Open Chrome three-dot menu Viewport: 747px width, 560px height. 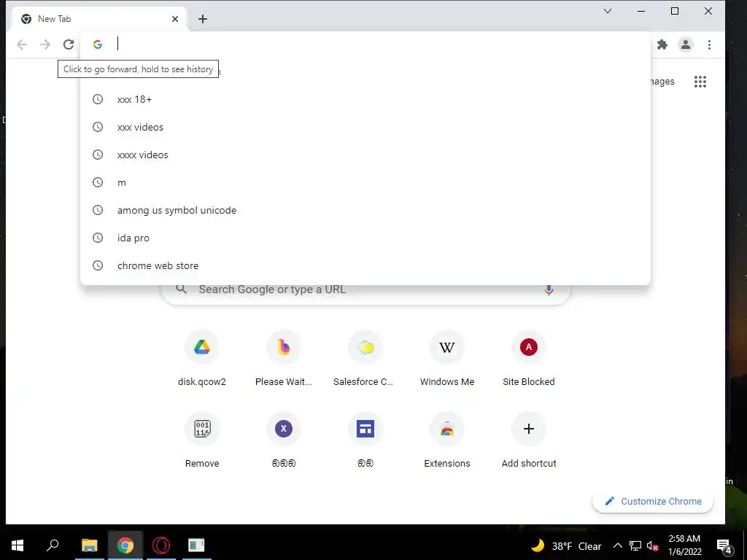[709, 44]
